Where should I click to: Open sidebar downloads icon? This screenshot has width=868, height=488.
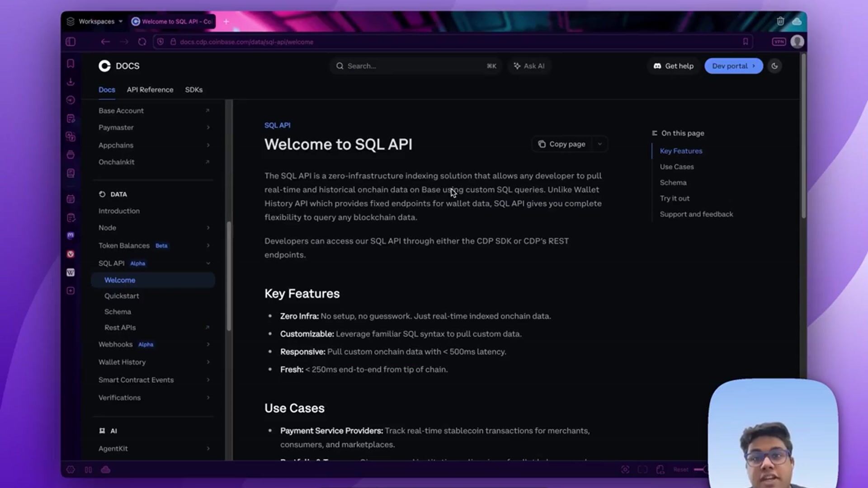(71, 82)
